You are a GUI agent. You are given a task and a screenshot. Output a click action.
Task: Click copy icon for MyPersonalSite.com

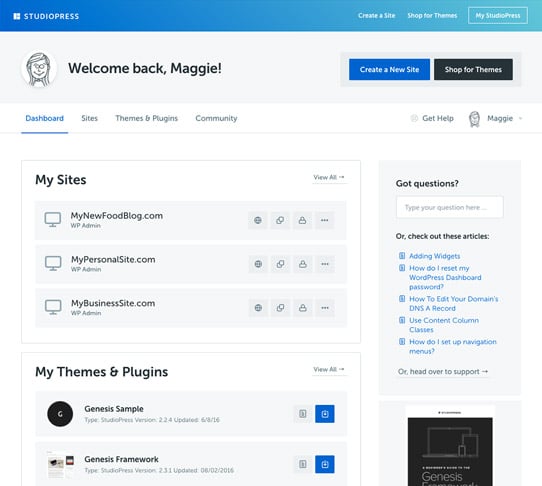tap(280, 264)
